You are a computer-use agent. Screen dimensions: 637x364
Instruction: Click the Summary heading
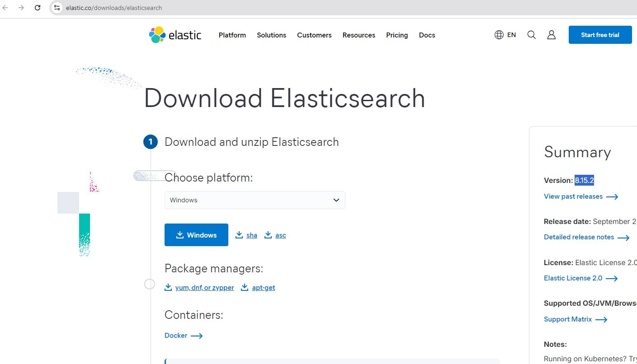tap(577, 152)
